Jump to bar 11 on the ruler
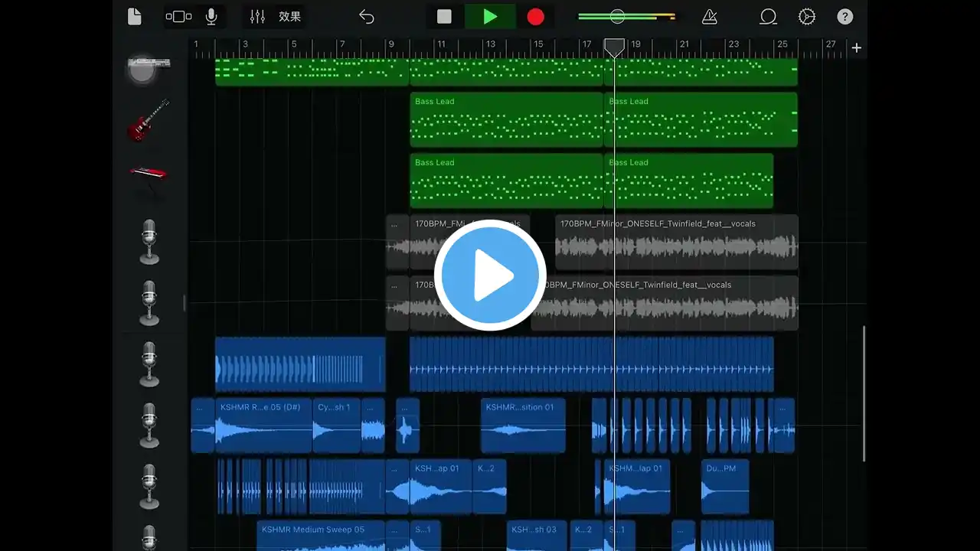The height and width of the screenshot is (551, 980). click(441, 44)
